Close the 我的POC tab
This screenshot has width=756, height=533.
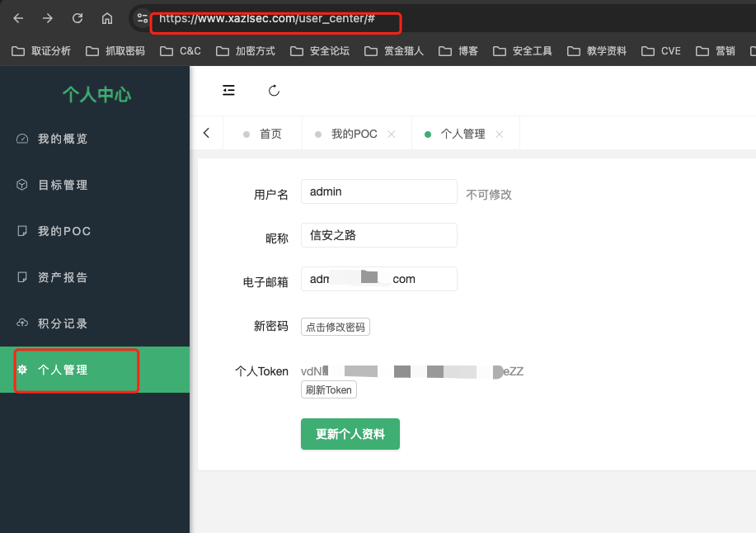392,134
